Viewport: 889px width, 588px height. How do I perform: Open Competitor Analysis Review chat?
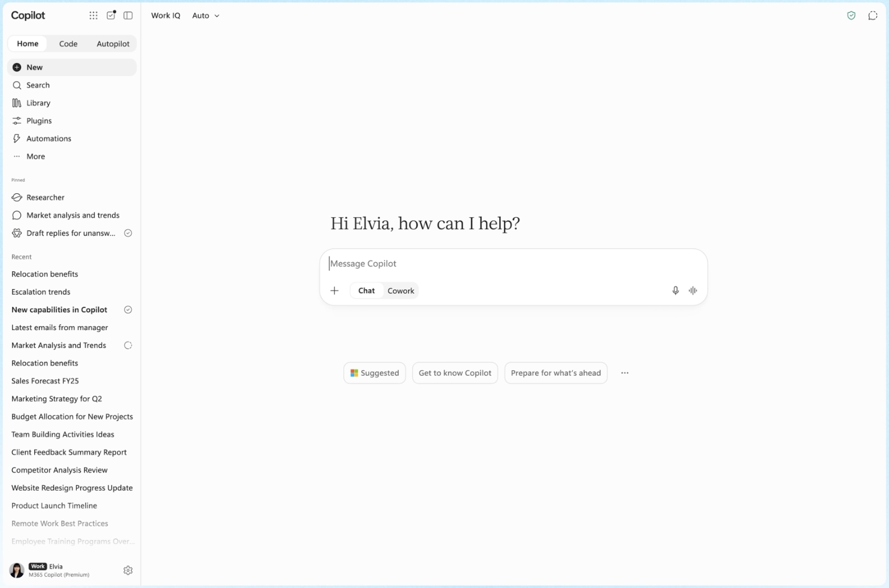click(59, 470)
